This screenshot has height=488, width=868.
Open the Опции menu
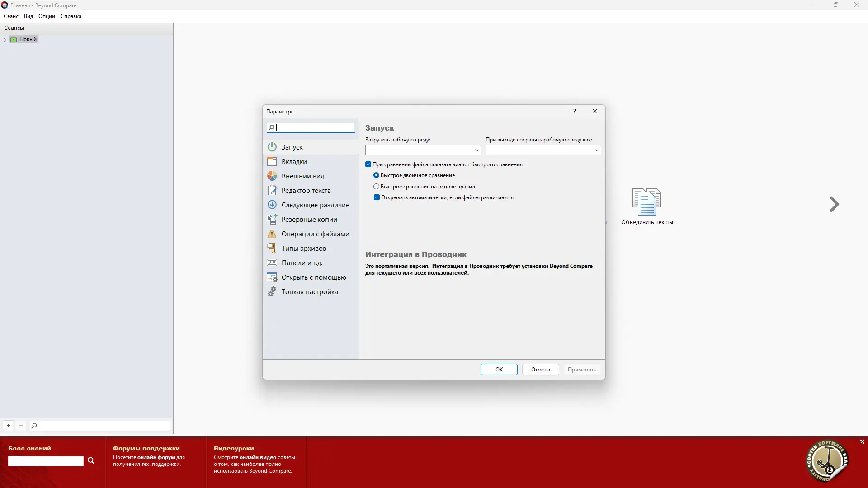[47, 16]
